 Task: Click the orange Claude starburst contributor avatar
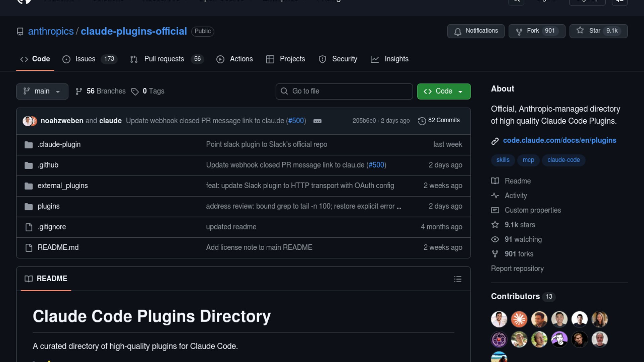pos(519,319)
